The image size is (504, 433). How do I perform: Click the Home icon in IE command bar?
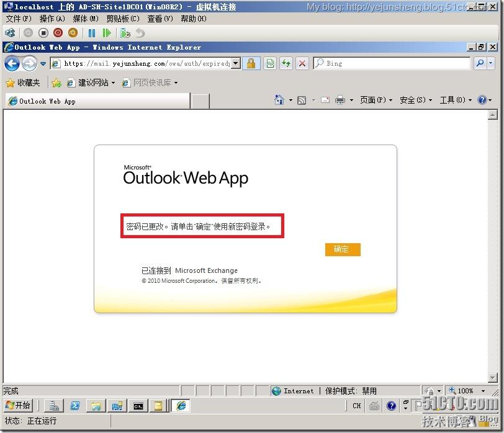(x=279, y=100)
